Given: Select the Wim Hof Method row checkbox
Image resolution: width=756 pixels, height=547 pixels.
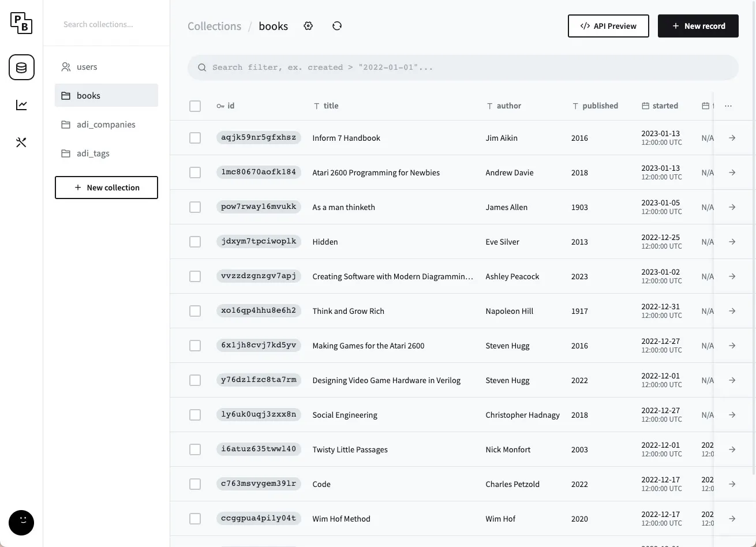Looking at the screenshot, I should (x=195, y=519).
